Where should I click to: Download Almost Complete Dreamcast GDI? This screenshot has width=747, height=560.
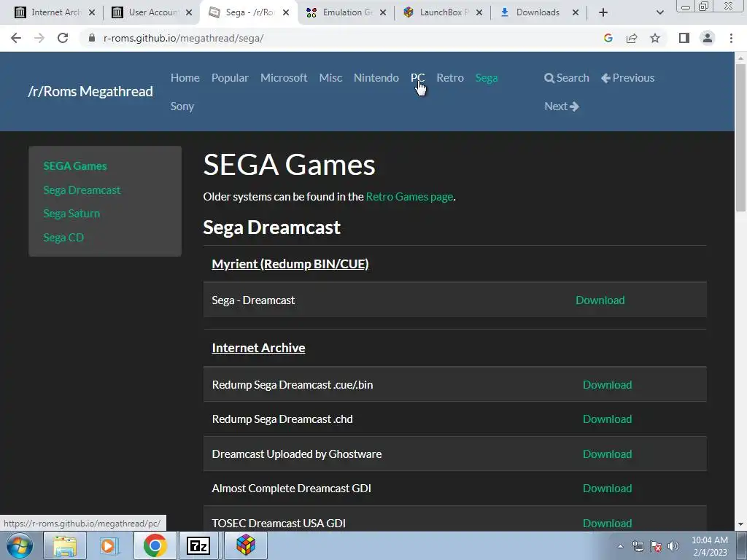click(x=608, y=488)
